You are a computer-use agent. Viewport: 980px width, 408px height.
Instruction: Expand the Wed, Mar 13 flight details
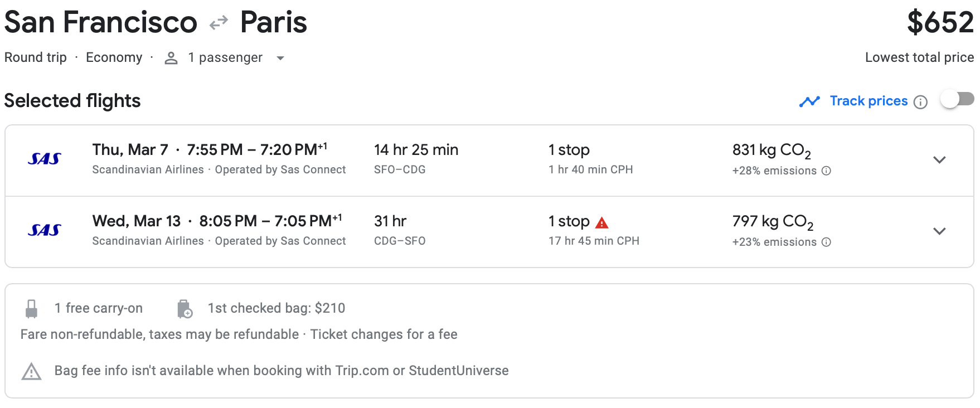pyautogui.click(x=939, y=231)
